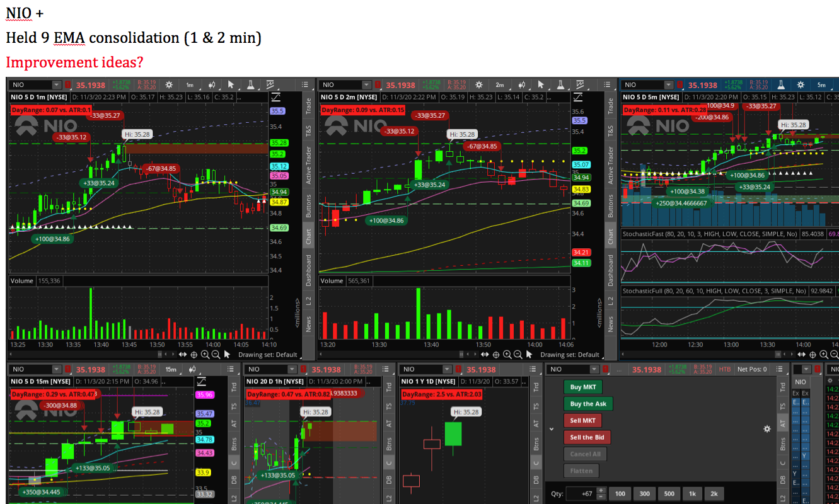Open the 1m timeframe selector

tap(190, 85)
